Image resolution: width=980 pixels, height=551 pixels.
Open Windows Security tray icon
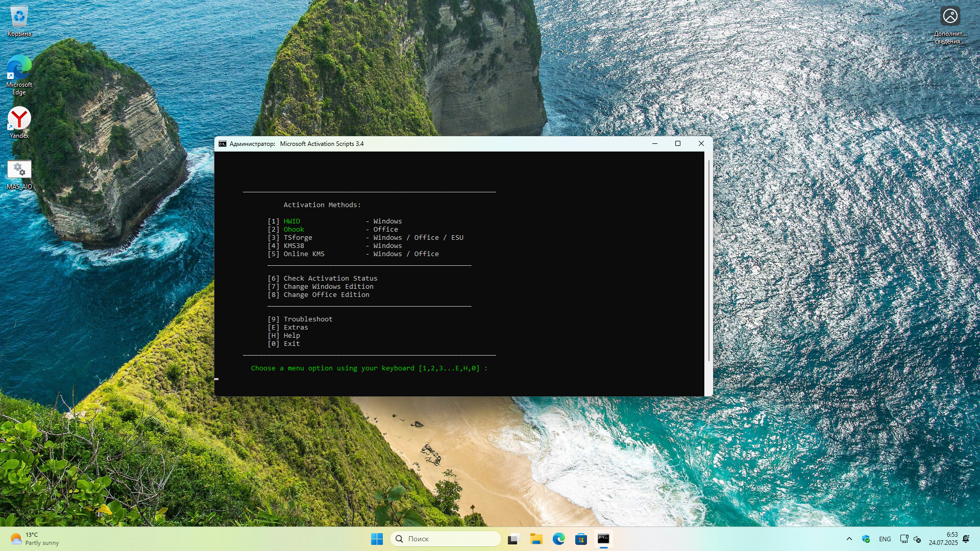coord(866,539)
